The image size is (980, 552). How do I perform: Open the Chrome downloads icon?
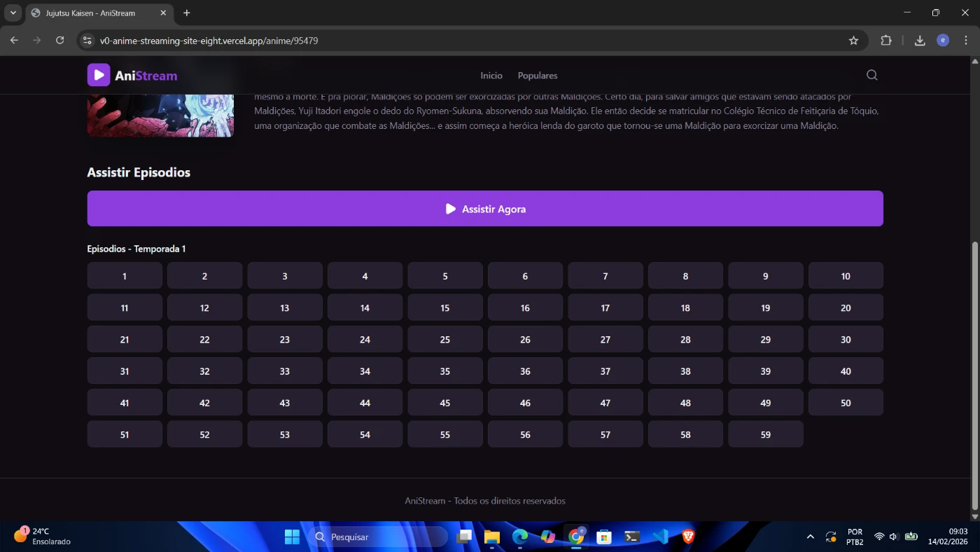[x=920, y=41]
